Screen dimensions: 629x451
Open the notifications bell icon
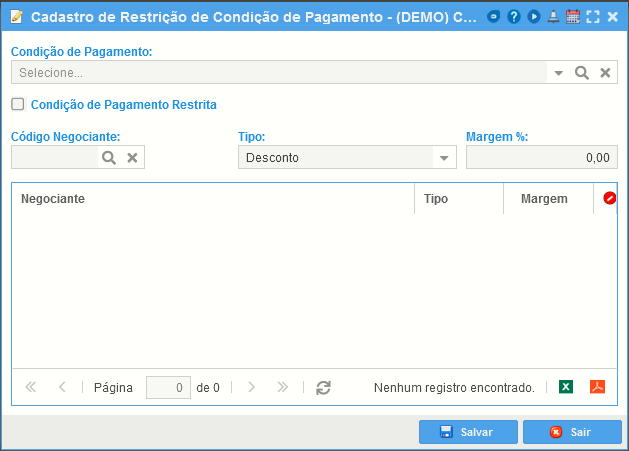553,17
